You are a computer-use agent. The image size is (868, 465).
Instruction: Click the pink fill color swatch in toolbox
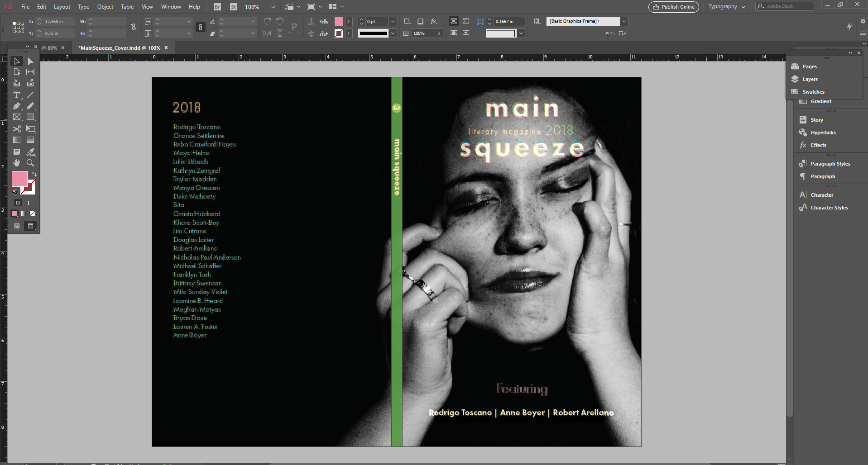click(19, 179)
